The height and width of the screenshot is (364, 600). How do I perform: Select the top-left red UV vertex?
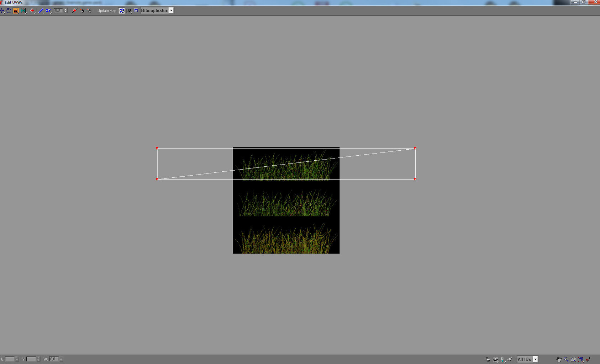pos(157,148)
